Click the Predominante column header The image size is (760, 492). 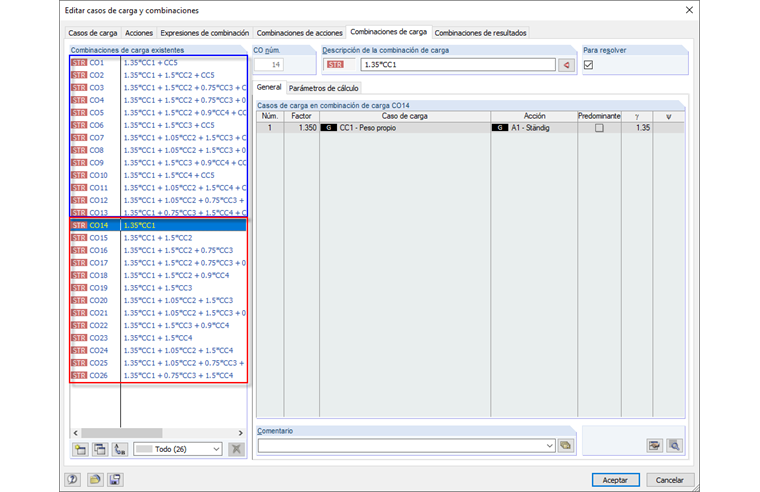[600, 116]
